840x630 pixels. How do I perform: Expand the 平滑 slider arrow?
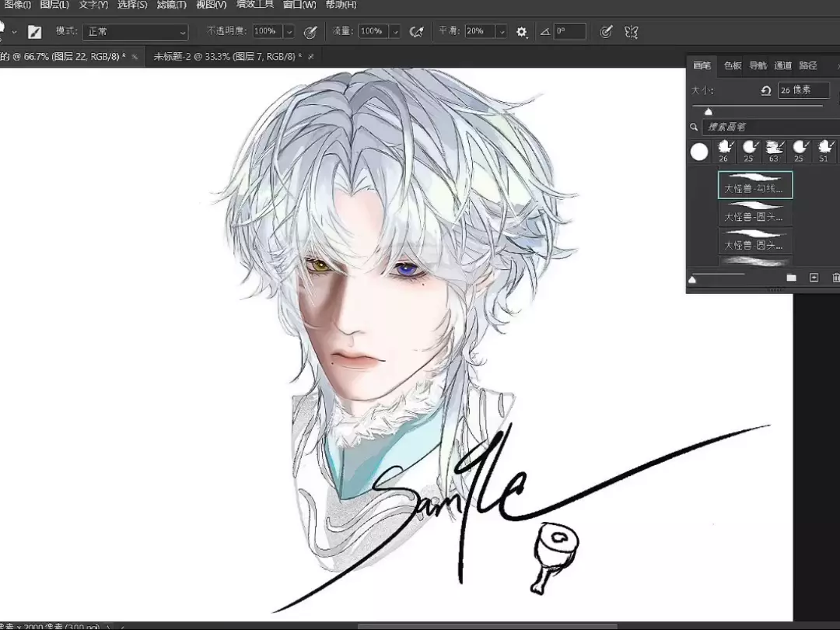click(x=502, y=32)
